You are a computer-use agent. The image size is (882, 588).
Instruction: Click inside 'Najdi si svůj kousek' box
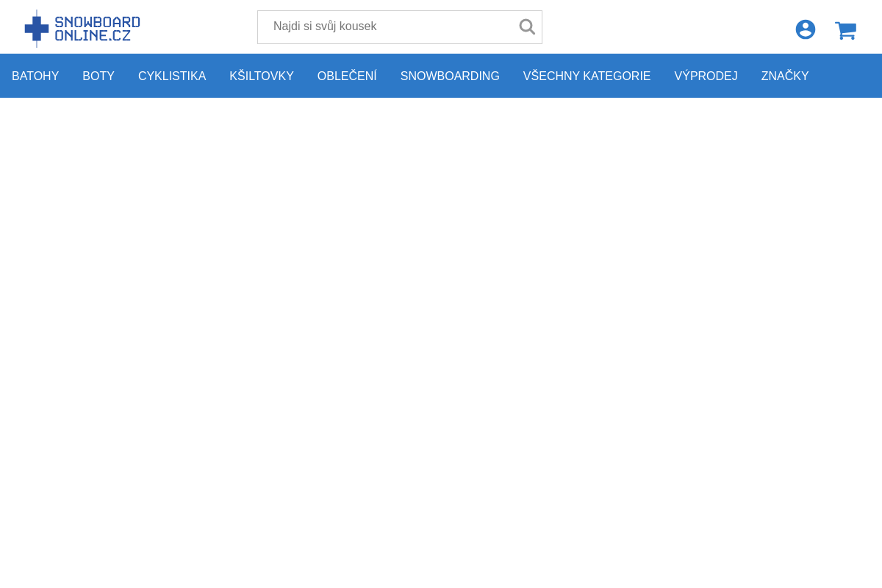(382, 26)
